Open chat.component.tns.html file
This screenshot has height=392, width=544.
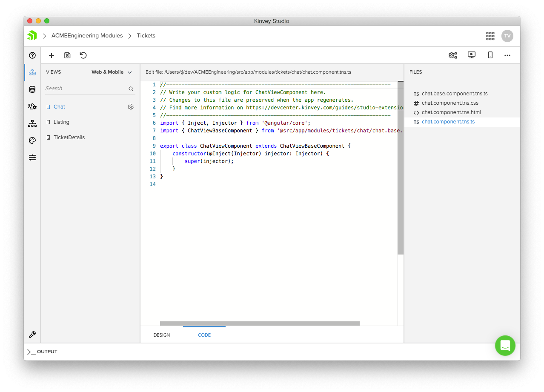pyautogui.click(x=451, y=112)
